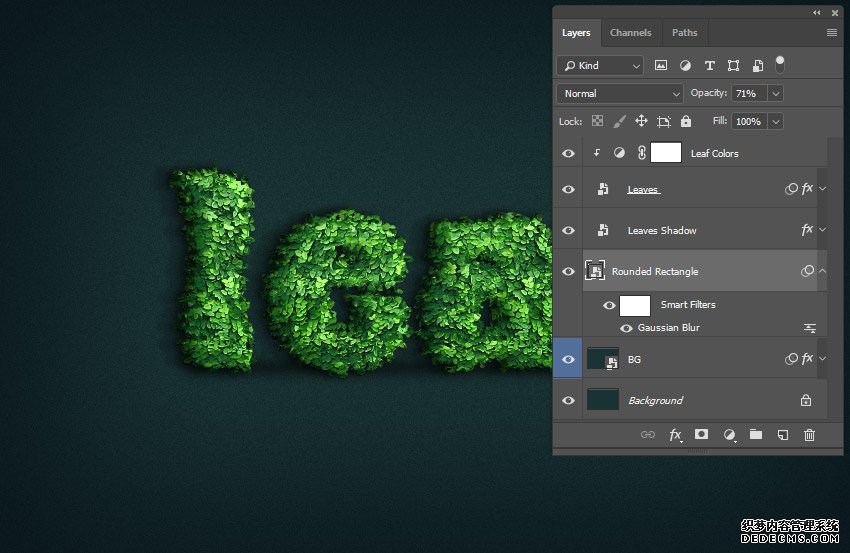This screenshot has width=850, height=553.
Task: Click the Fill 100% field
Action: (x=749, y=121)
